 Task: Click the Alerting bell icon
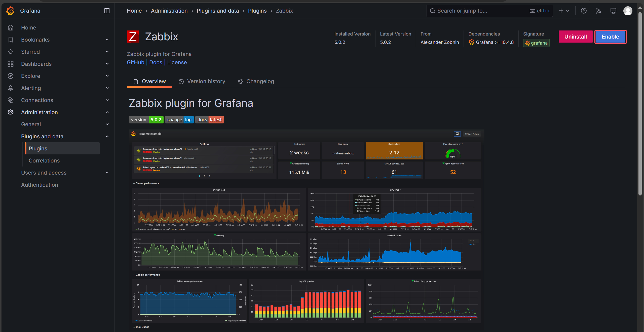[11, 88]
